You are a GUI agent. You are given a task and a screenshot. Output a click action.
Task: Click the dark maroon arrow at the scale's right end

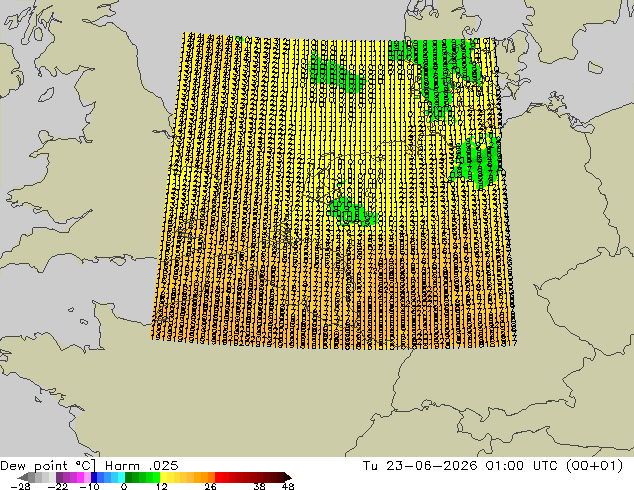pyautogui.click(x=287, y=477)
